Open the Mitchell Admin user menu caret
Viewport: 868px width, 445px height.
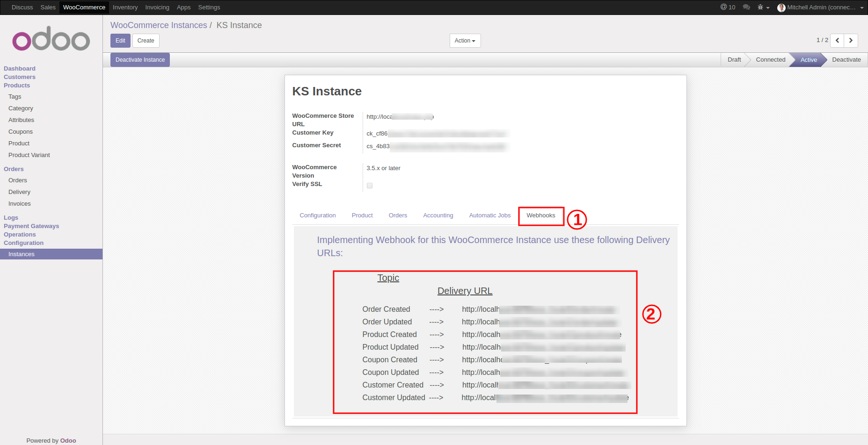[x=861, y=8]
